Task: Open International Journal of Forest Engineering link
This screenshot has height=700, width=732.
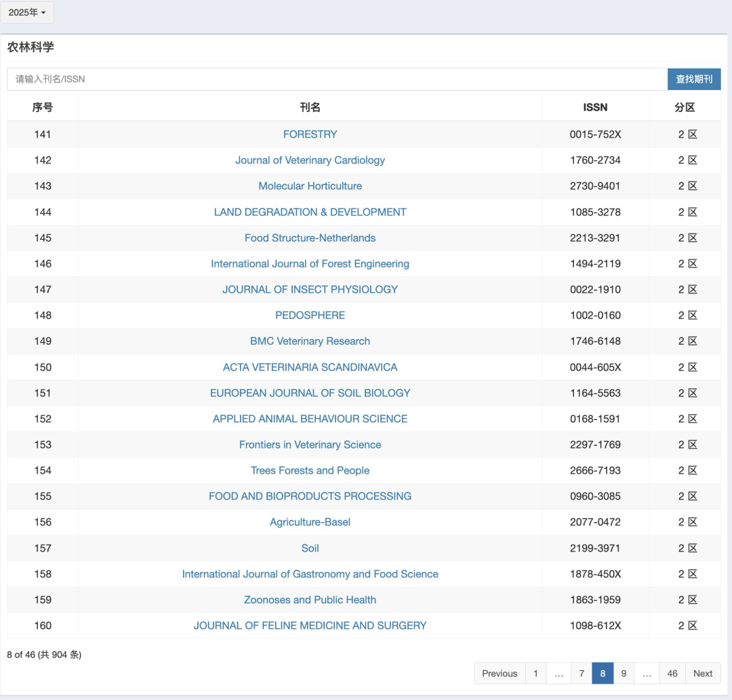Action: (310, 264)
